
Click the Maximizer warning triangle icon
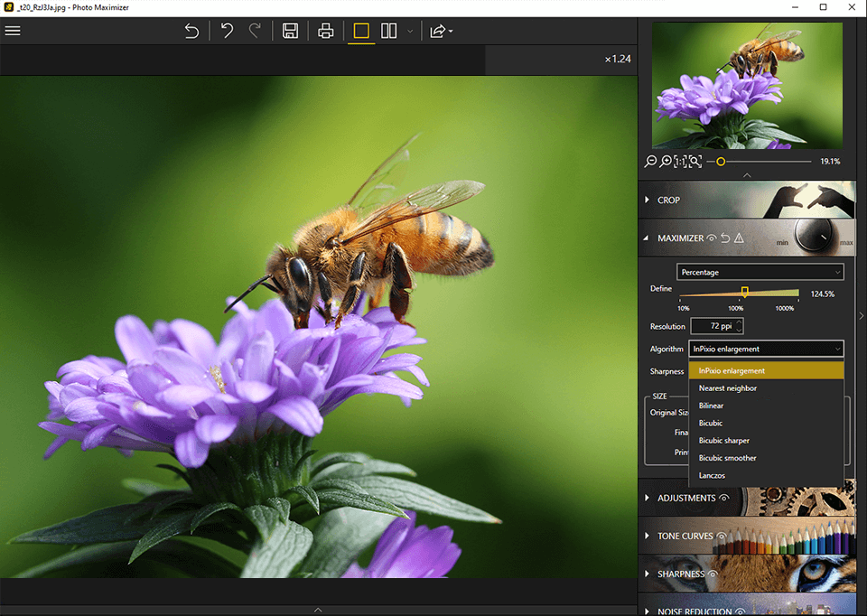click(739, 238)
